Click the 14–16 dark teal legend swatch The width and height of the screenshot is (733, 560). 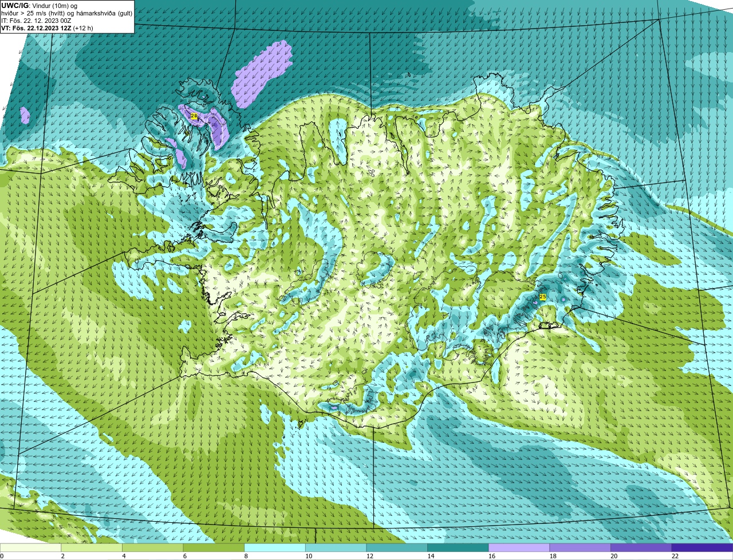pyautogui.click(x=458, y=547)
